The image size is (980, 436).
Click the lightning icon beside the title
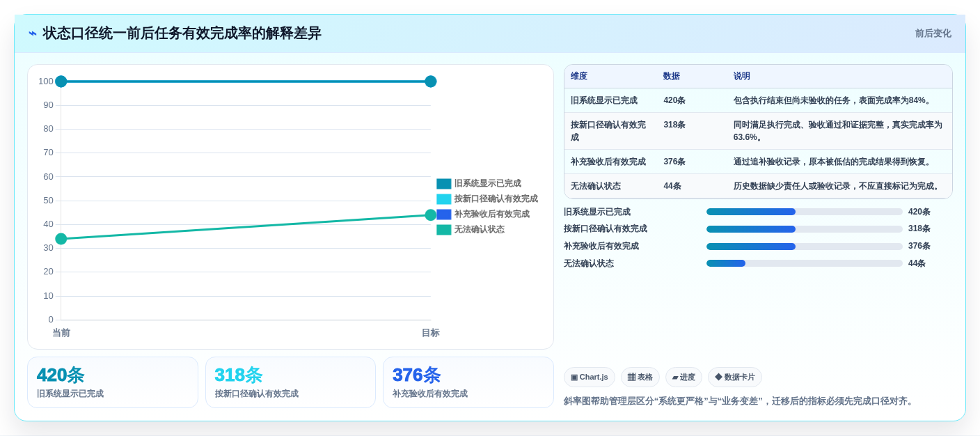(x=33, y=33)
